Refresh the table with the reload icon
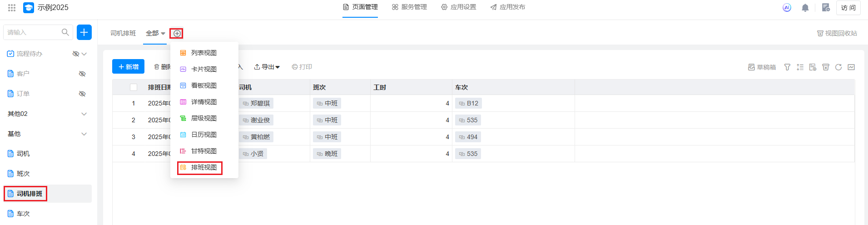The image size is (868, 225). point(838,67)
